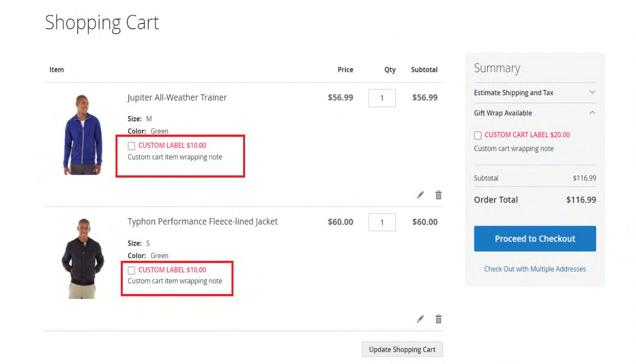636x364 pixels.
Task: Check Custom Label $10.00 for Typhon Jacket
Action: tap(132, 270)
